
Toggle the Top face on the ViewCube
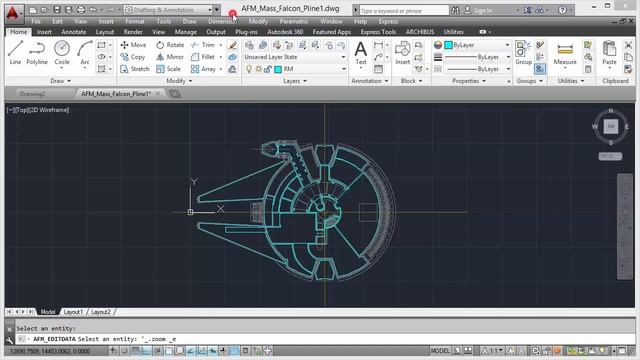pyautogui.click(x=611, y=127)
